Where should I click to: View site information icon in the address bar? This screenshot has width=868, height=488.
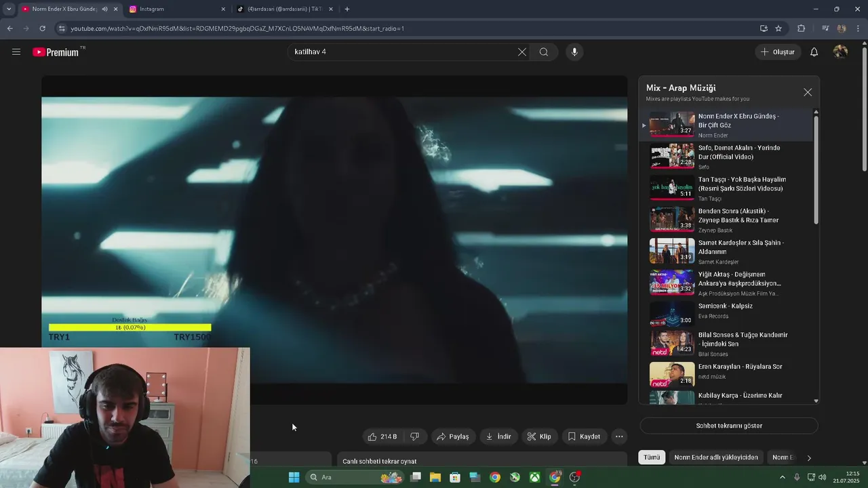pyautogui.click(x=62, y=28)
